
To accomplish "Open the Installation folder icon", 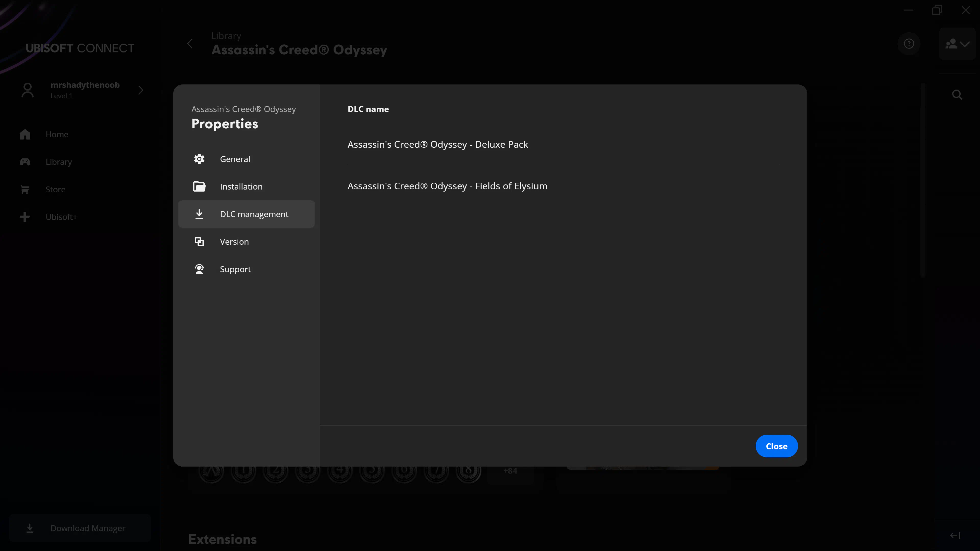I will point(199,186).
